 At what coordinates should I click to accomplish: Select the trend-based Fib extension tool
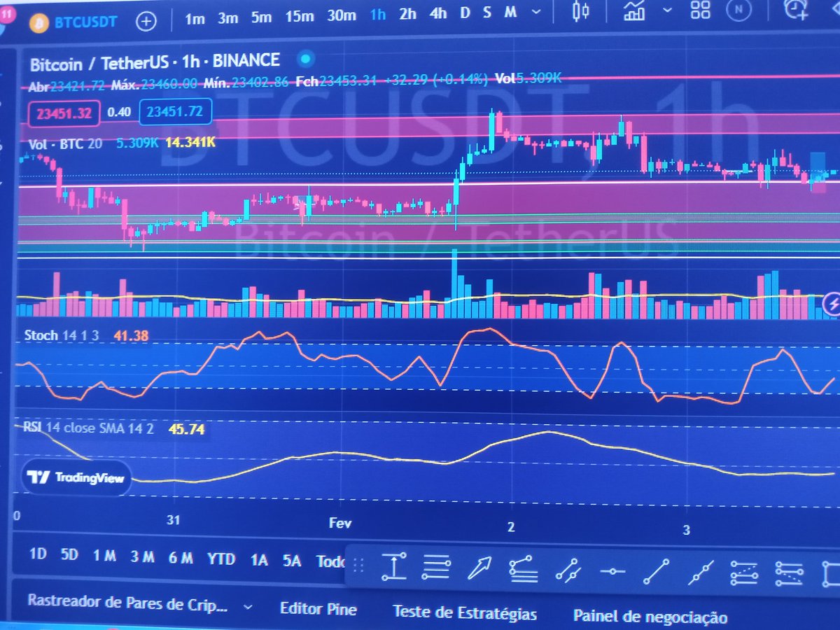[x=524, y=568]
